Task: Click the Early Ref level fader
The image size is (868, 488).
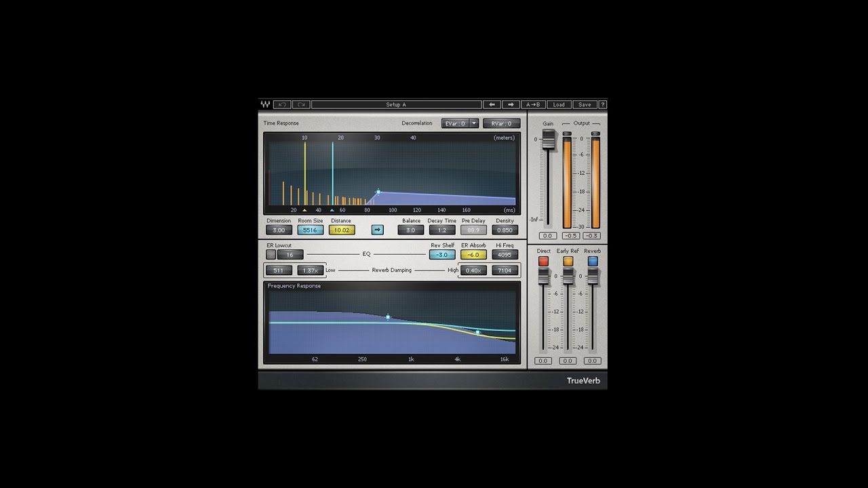Action: point(568,277)
